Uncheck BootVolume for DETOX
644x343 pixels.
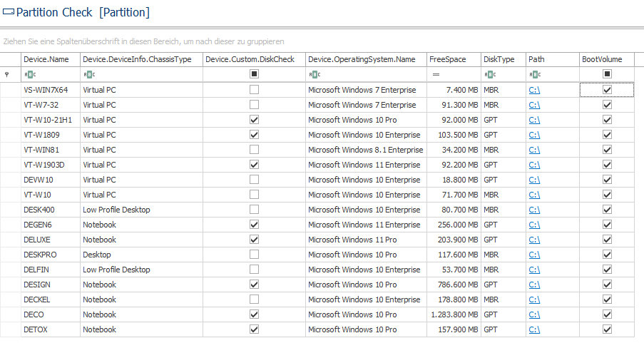coord(607,329)
